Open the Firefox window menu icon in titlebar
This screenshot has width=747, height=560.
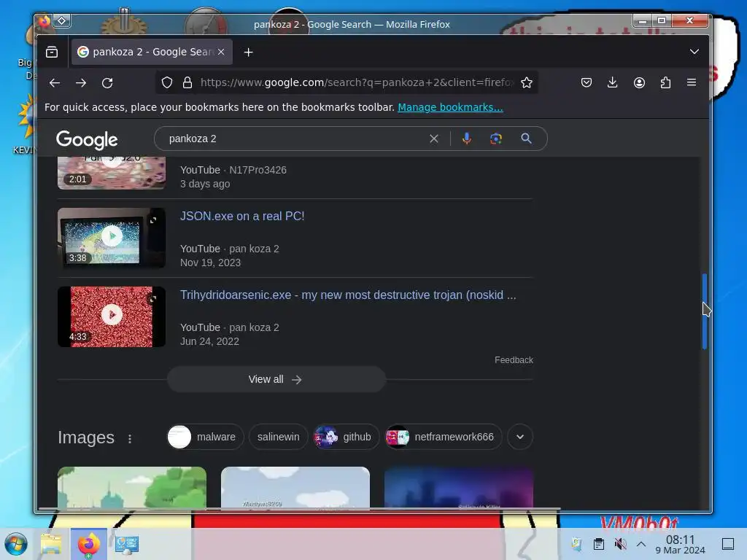tap(44, 21)
